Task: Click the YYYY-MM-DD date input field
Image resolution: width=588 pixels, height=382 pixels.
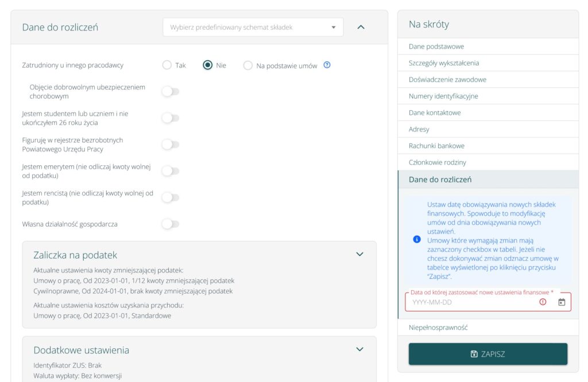Action: (x=471, y=302)
